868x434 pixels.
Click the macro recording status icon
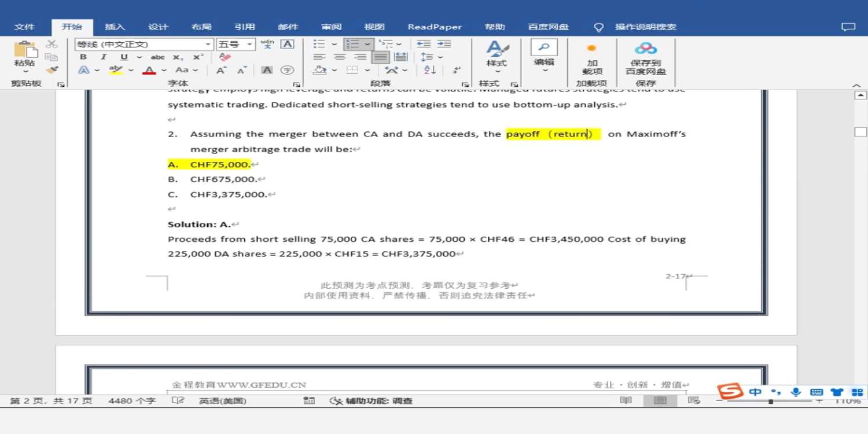tap(310, 400)
